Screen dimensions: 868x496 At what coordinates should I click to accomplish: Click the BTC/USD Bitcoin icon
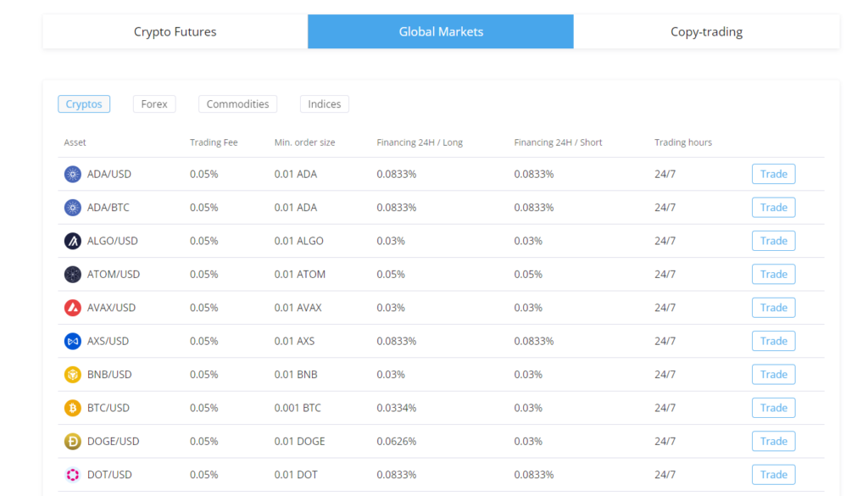click(72, 407)
